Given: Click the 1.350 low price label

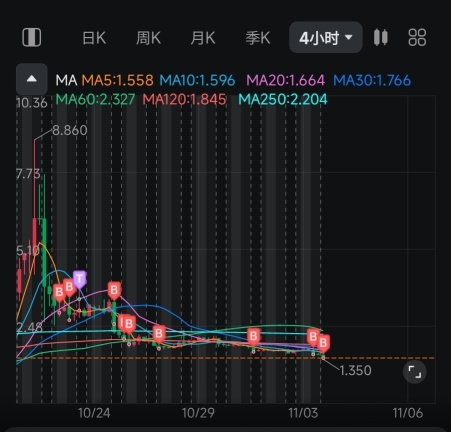Looking at the screenshot, I should pyautogui.click(x=355, y=371).
